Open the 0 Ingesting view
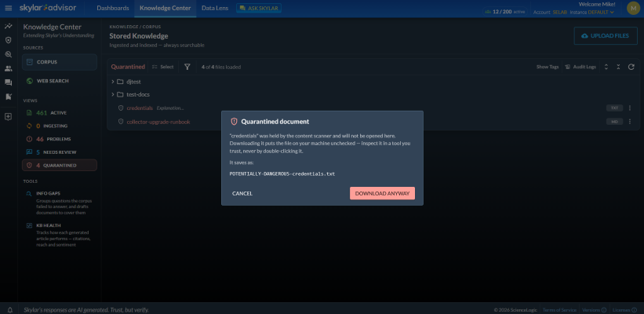644x314 pixels. [60, 126]
